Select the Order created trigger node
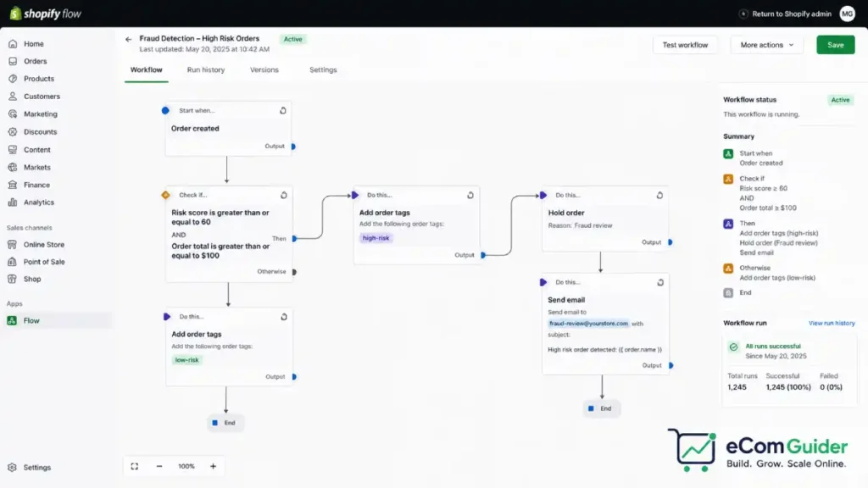This screenshot has width=868, height=488. pyautogui.click(x=229, y=129)
